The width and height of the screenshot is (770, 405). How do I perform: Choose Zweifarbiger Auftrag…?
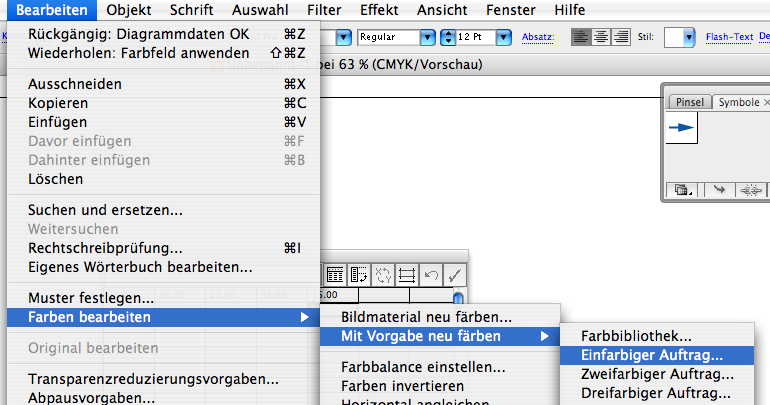click(x=657, y=375)
